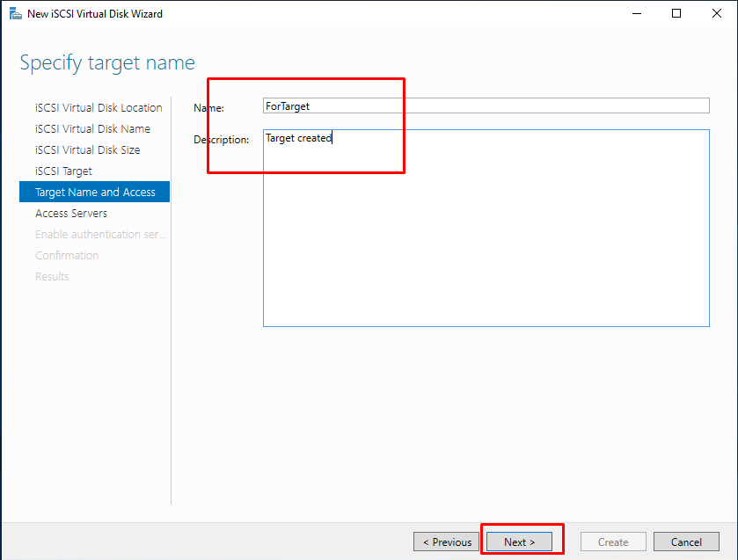738x560 pixels.
Task: Click the Results step in sidebar
Action: pyautogui.click(x=52, y=277)
